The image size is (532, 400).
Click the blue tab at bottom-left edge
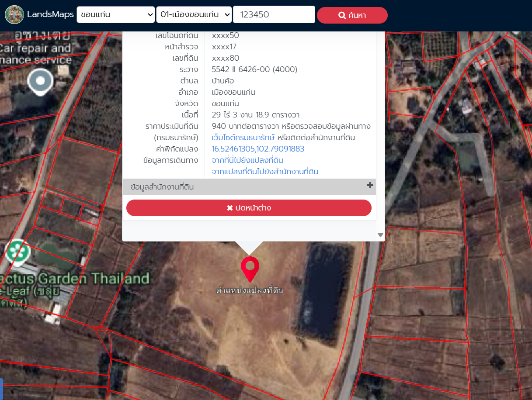[1, 389]
